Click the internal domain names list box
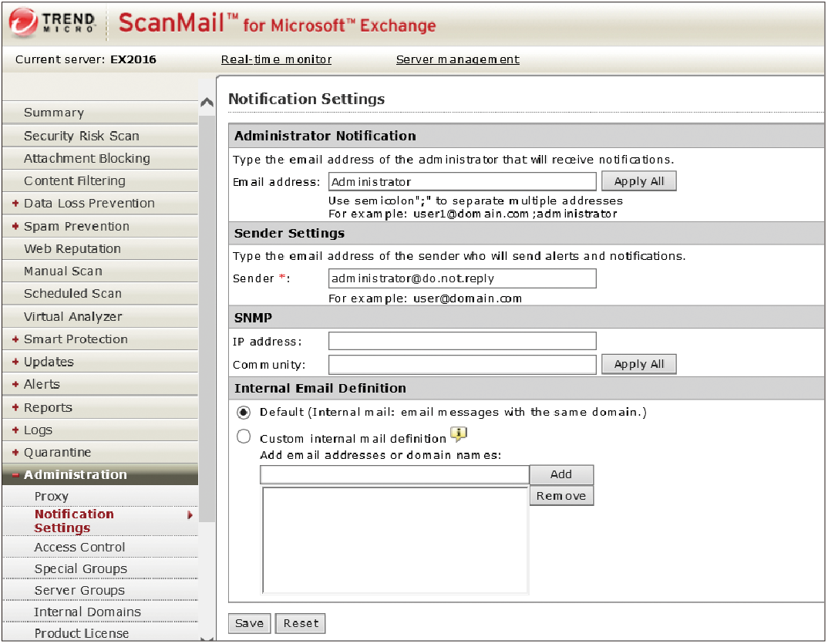The image size is (828, 644). (x=395, y=541)
